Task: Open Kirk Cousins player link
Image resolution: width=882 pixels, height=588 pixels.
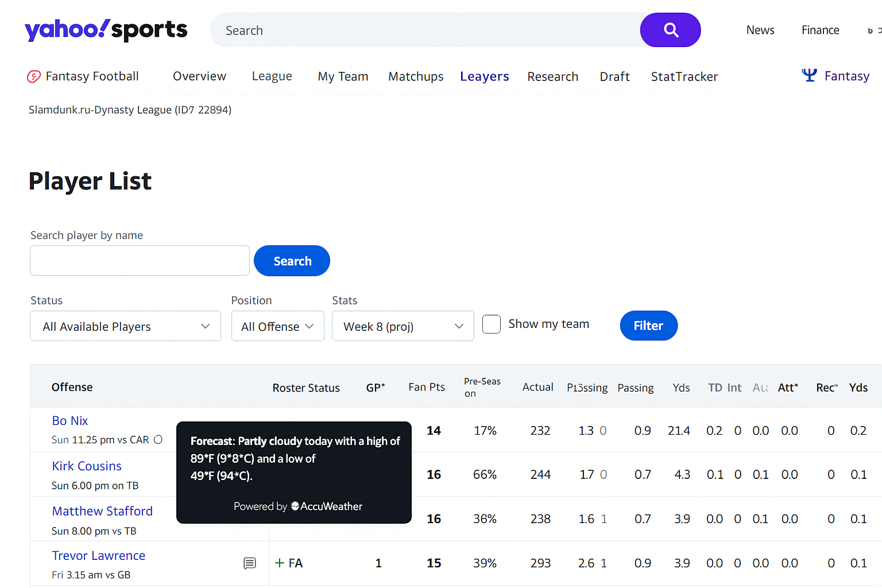Action: coord(87,466)
